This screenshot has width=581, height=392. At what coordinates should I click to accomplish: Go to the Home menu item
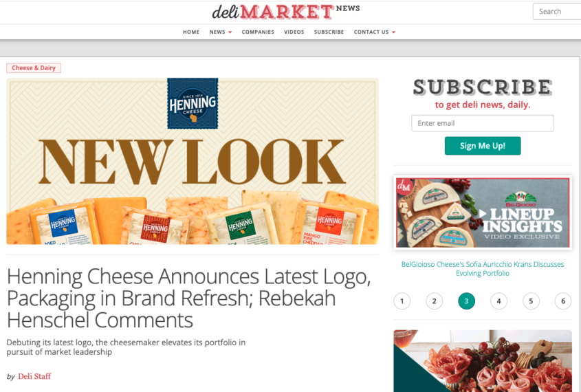coord(191,32)
